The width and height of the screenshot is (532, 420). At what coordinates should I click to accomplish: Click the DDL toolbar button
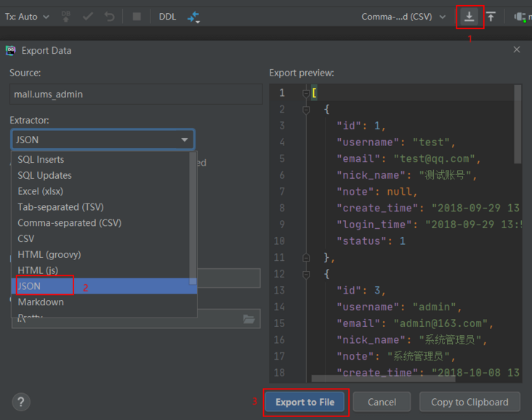click(167, 17)
